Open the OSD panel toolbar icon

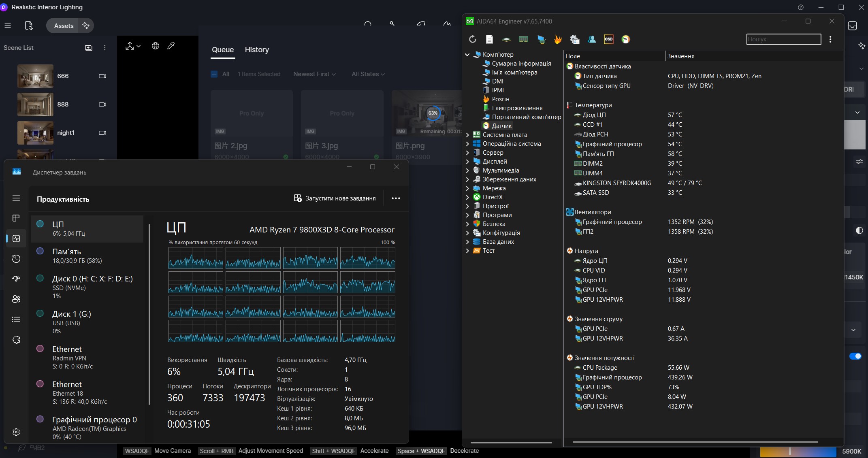(608, 39)
